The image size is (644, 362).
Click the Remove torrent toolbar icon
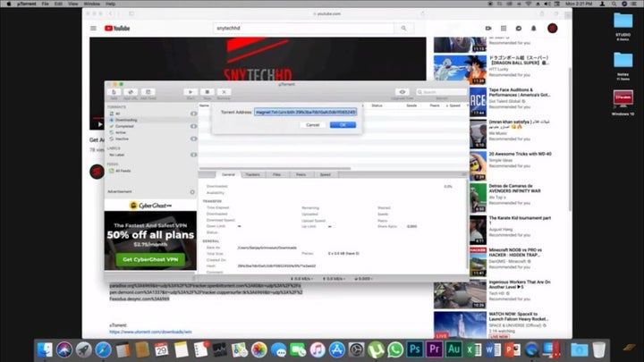[x=223, y=92]
